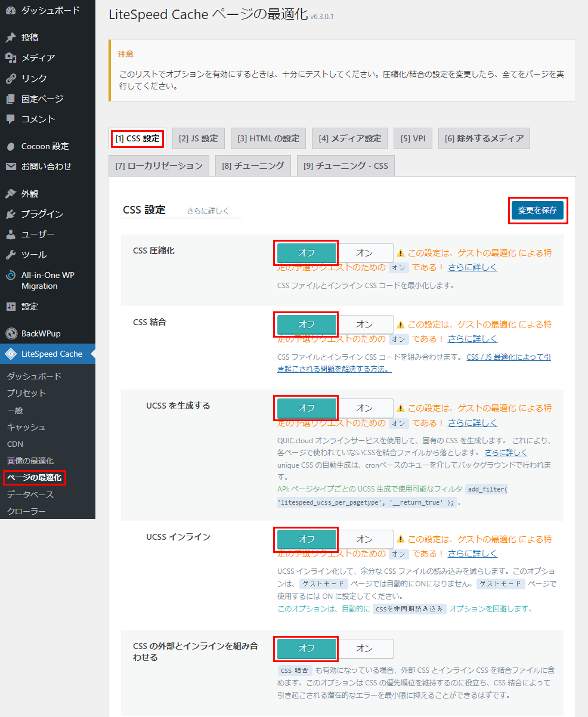This screenshot has width=588, height=717.
Task: Click the envelope icon for contact form
Action: 11,166
